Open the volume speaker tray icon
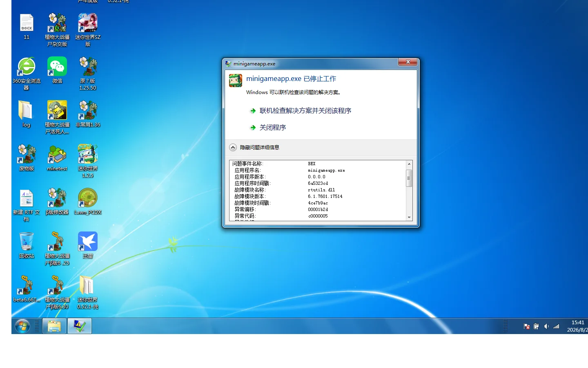 pyautogui.click(x=546, y=326)
